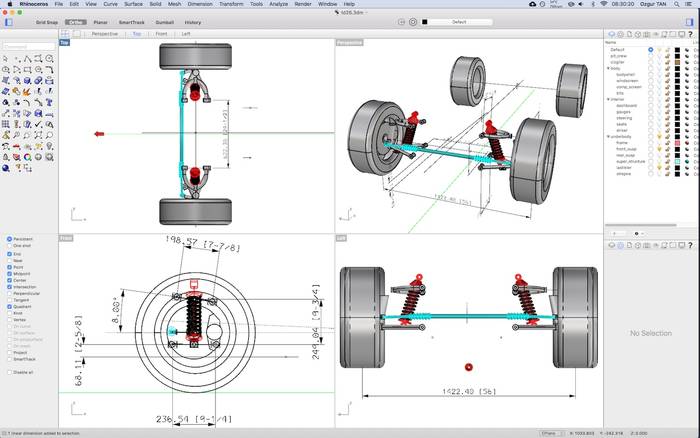Click the color swatch for frame layer
Image resolution: width=700 pixels, height=438 pixels.
click(677, 143)
